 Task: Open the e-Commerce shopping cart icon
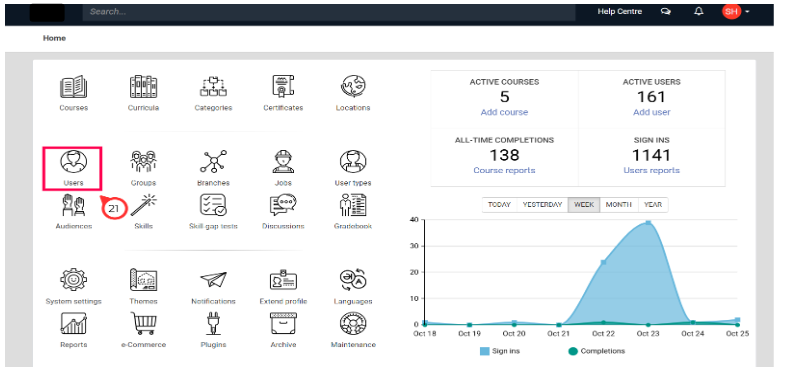point(143,323)
